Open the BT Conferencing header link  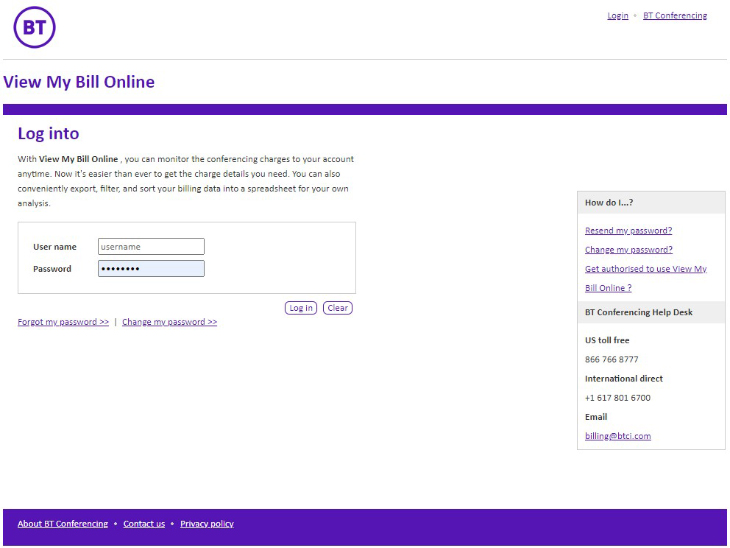pyautogui.click(x=675, y=15)
